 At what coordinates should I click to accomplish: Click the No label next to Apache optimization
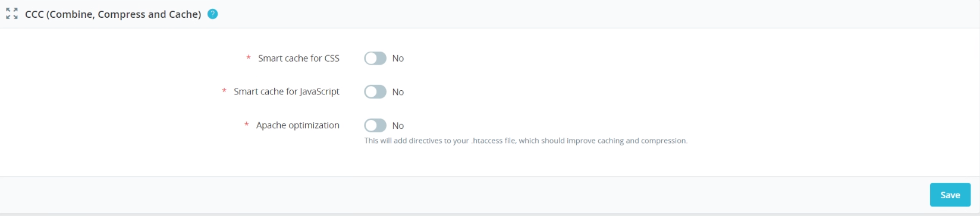pos(398,126)
